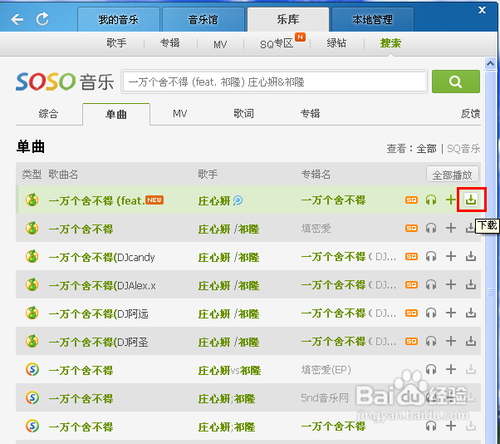Play 填密爱 album song headphone icon
500x444 pixels.
coord(431,228)
